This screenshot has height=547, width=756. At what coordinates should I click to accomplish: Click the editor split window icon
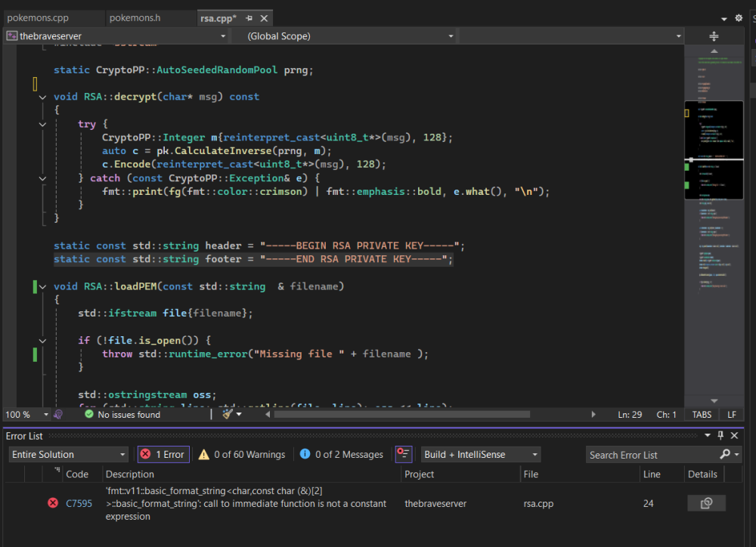click(714, 36)
